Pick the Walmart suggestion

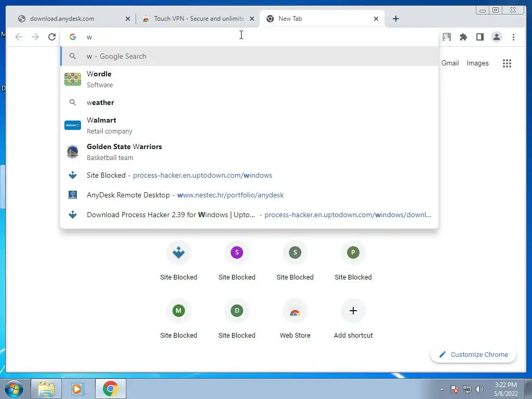(x=249, y=126)
